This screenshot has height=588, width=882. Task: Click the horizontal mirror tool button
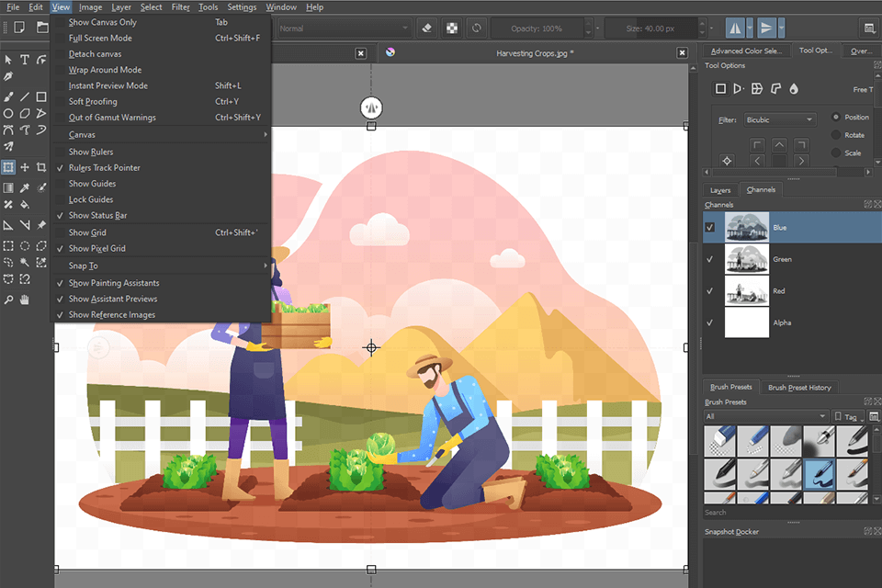[734, 28]
